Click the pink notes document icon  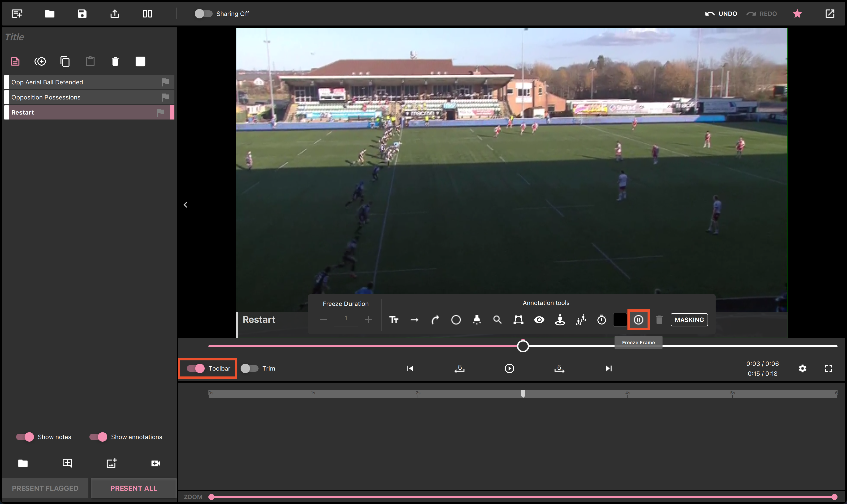tap(15, 61)
